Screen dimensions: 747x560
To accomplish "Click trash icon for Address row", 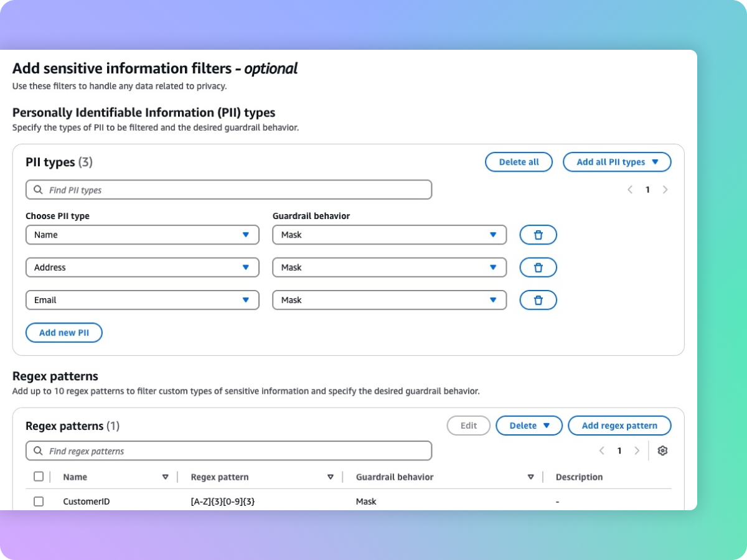I will click(x=538, y=268).
